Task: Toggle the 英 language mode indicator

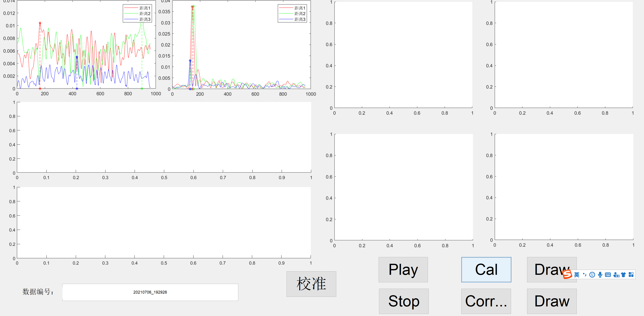Action: click(577, 275)
